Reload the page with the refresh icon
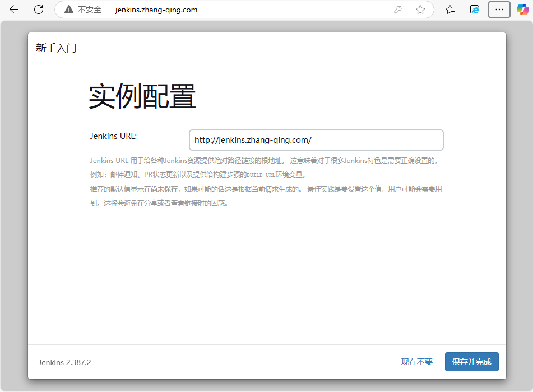Screen dimensions: 533x392 (x=39, y=10)
